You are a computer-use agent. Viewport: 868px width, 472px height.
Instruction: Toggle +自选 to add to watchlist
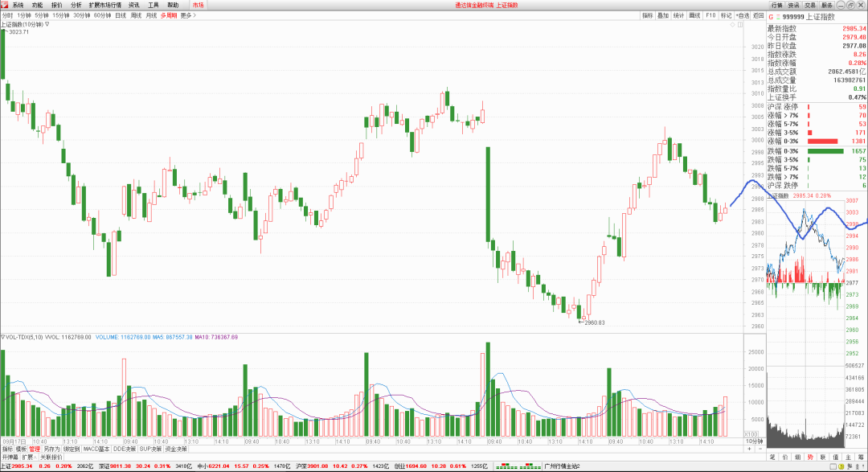pos(741,15)
